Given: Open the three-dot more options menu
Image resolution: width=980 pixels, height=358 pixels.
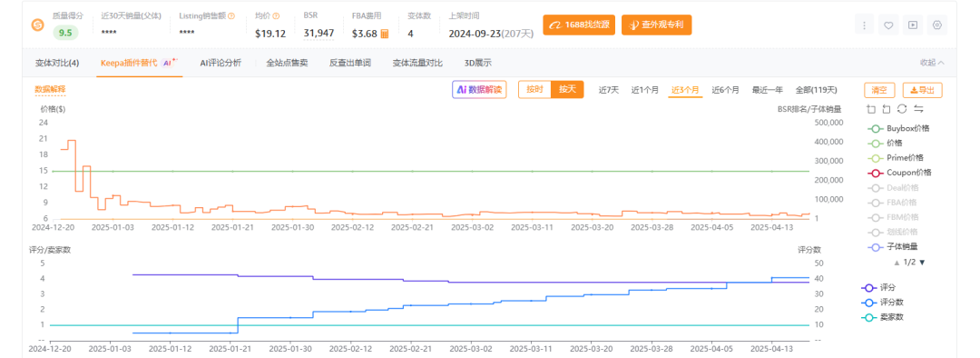Looking at the screenshot, I should point(864,25).
